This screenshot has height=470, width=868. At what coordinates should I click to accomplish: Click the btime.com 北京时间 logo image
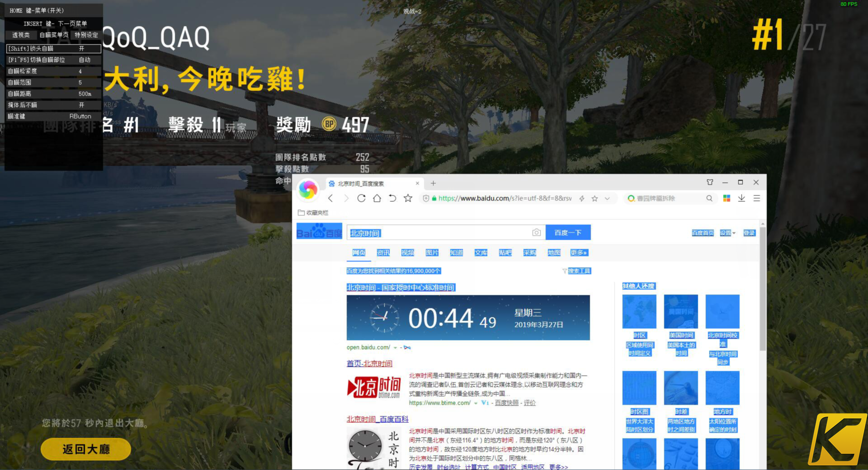click(x=374, y=388)
